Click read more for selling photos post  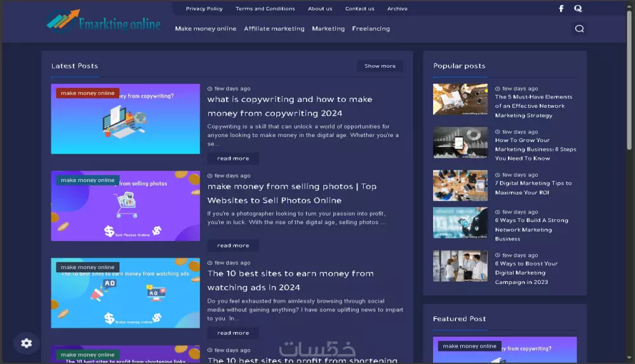coord(233,245)
